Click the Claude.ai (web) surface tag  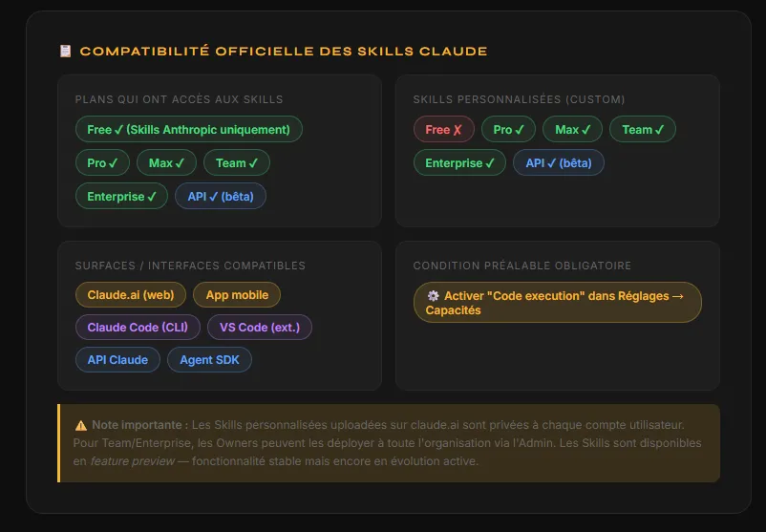130,295
